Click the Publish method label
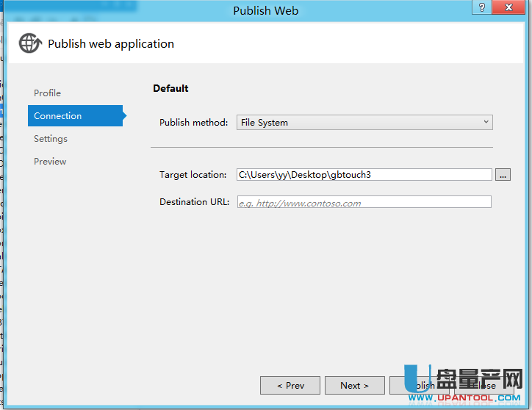 [193, 122]
